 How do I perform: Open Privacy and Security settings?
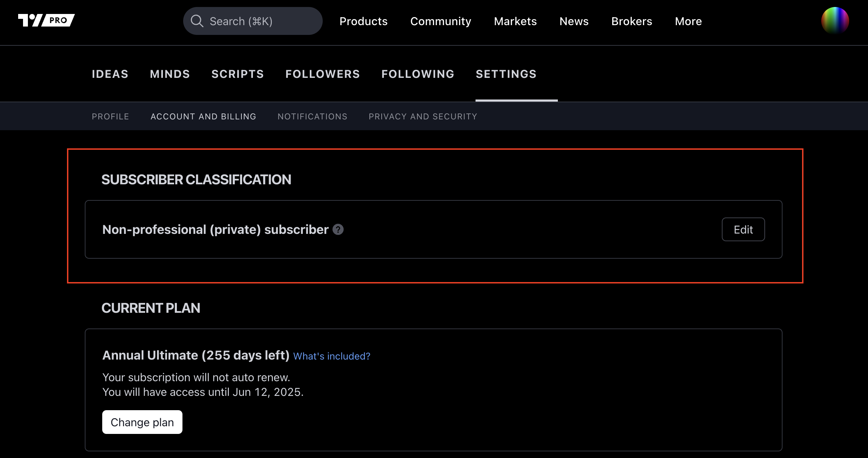423,117
